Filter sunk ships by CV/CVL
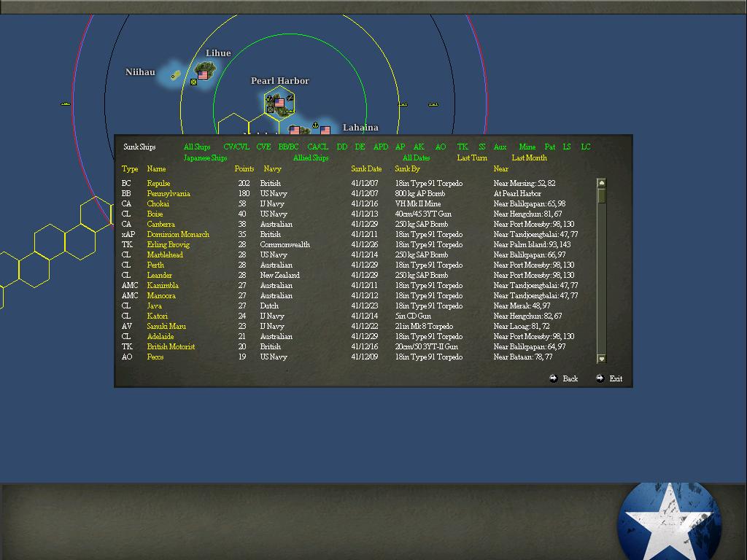The width and height of the screenshot is (747, 560). coord(236,147)
